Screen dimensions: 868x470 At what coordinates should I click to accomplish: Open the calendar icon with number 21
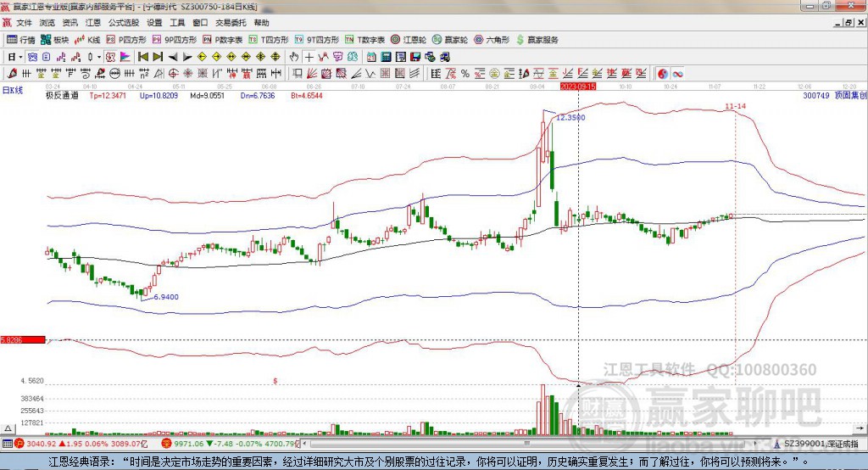click(x=371, y=57)
